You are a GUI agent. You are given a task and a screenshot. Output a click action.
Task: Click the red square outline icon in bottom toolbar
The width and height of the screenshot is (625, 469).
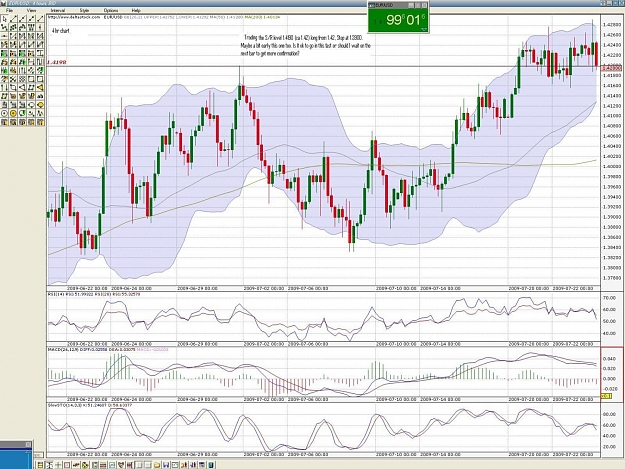pyautogui.click(x=67, y=465)
